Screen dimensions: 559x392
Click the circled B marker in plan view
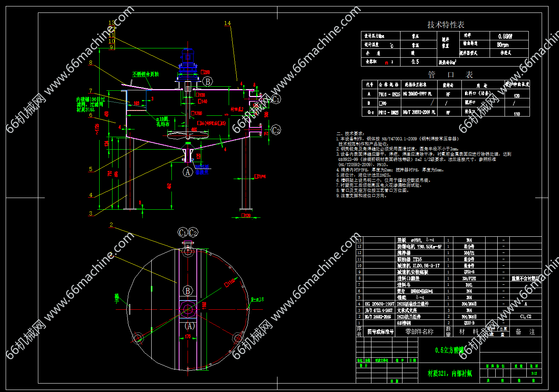(188, 290)
